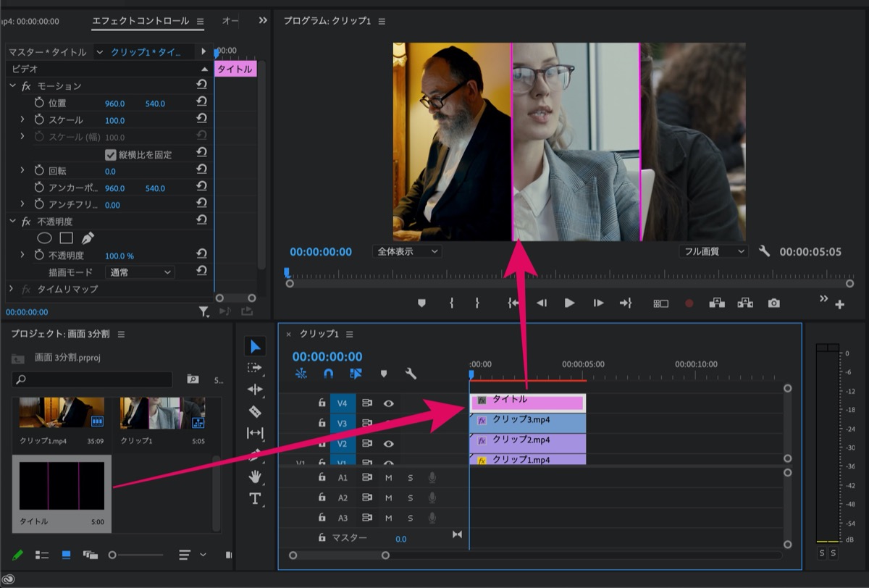Screen dimensions: 869x588
Task: Expand the スケール property
Action: coord(22,119)
